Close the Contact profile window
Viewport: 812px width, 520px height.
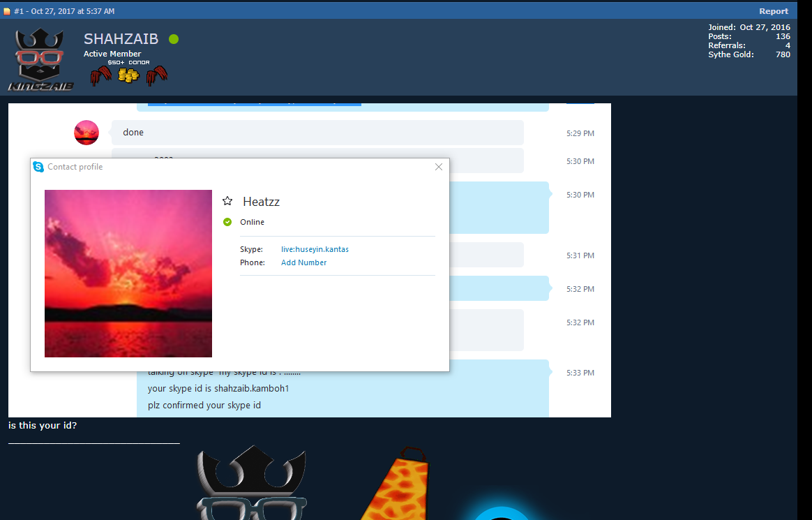[x=439, y=167]
